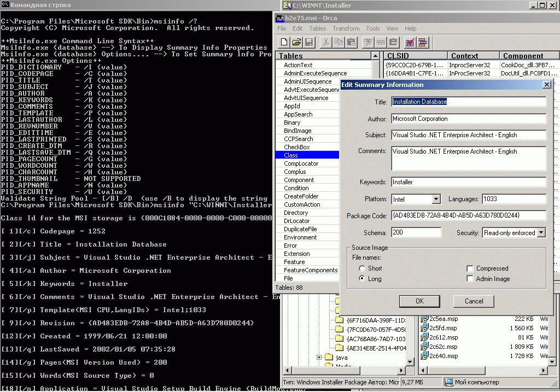560x392 pixels.
Task: Select the ActionText table in the list
Action: (x=298, y=65)
